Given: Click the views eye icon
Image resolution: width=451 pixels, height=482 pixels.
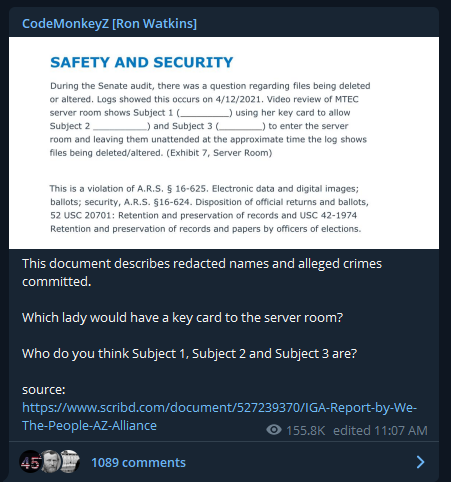Looking at the screenshot, I should (274, 430).
